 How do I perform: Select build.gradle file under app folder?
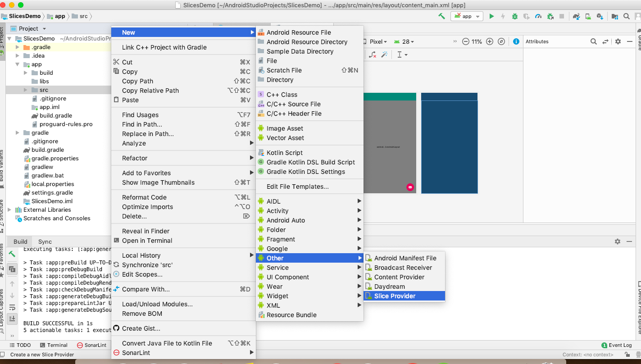click(56, 116)
